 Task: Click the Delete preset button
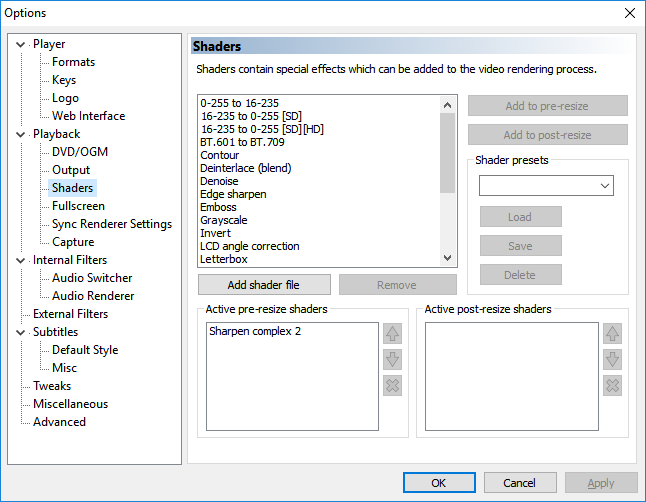520,275
